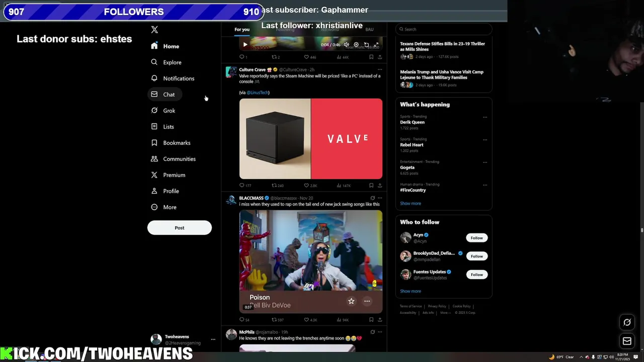
Task: Open the Derik Queen trending topic
Action: coord(412,122)
